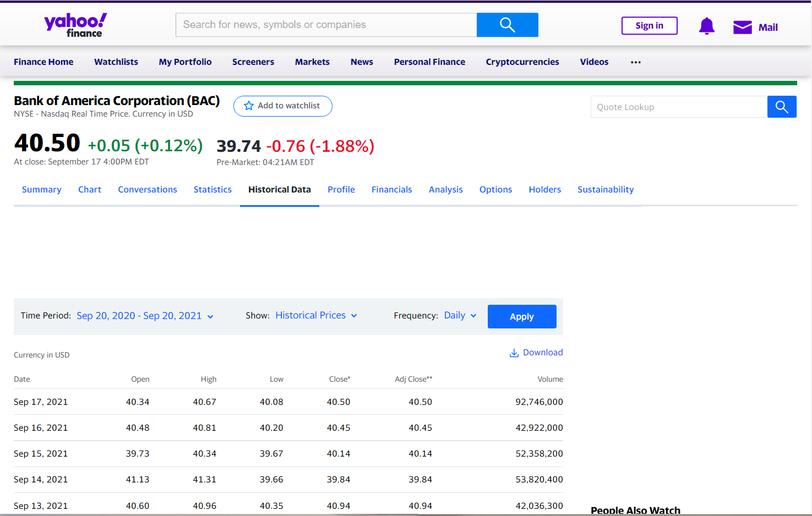Expand the Frequency Daily dropdown
This screenshot has height=516, width=812.
tap(460, 315)
